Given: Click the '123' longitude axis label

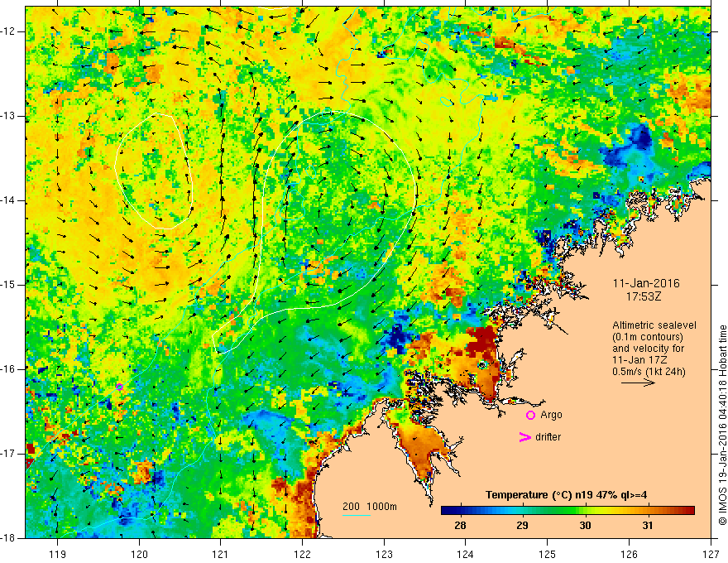Looking at the screenshot, I should pyautogui.click(x=384, y=554).
